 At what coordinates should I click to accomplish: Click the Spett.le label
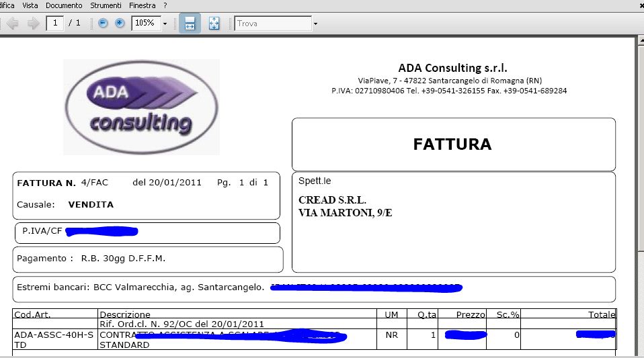click(x=315, y=181)
